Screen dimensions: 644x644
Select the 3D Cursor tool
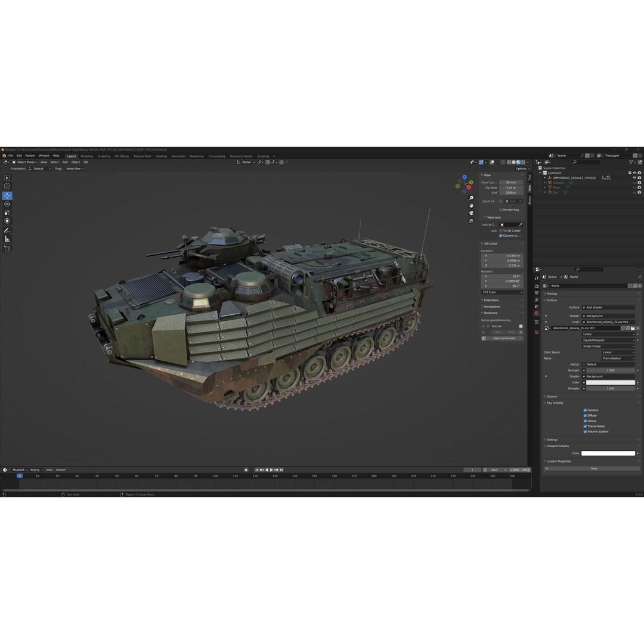click(x=7, y=186)
